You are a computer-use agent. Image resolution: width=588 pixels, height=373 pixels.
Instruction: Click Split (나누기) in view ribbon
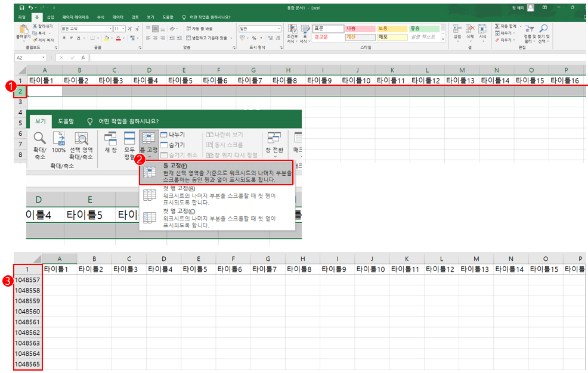tap(173, 135)
